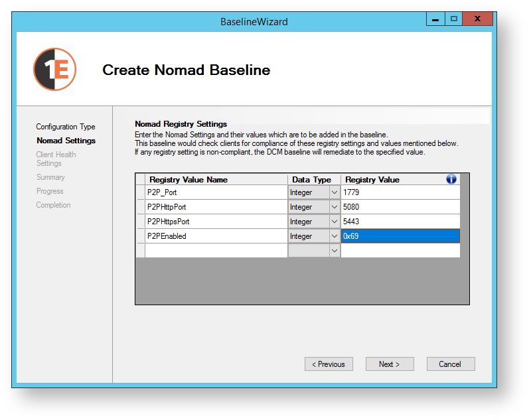Screen dimensions: 529x420
Task: Edit the P2PHttpsPort name cell
Action: point(216,222)
